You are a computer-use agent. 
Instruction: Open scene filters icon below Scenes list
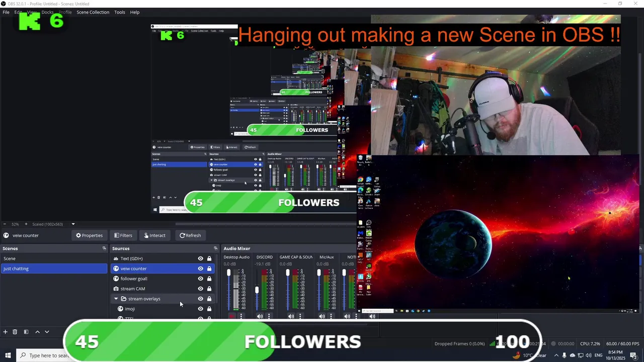click(26, 332)
